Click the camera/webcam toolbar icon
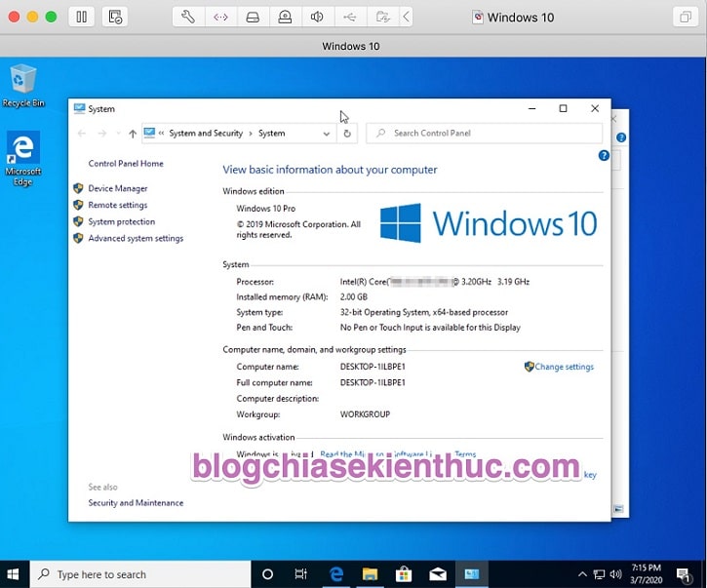This screenshot has height=588, width=707. tap(285, 18)
